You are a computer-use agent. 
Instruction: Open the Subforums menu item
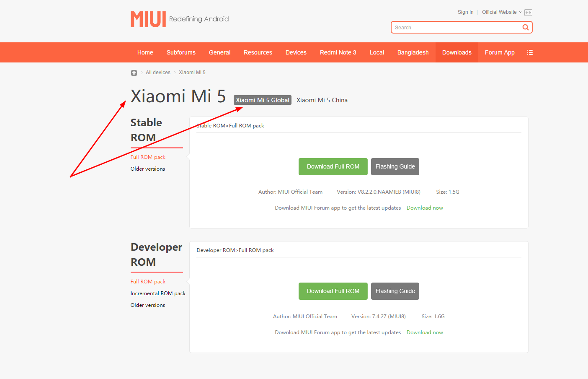click(181, 52)
